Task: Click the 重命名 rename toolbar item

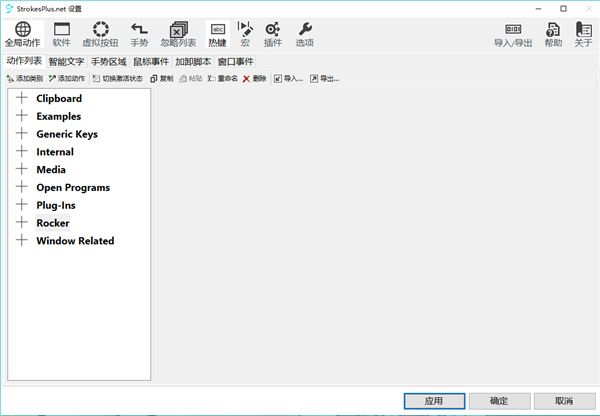Action: (223, 78)
